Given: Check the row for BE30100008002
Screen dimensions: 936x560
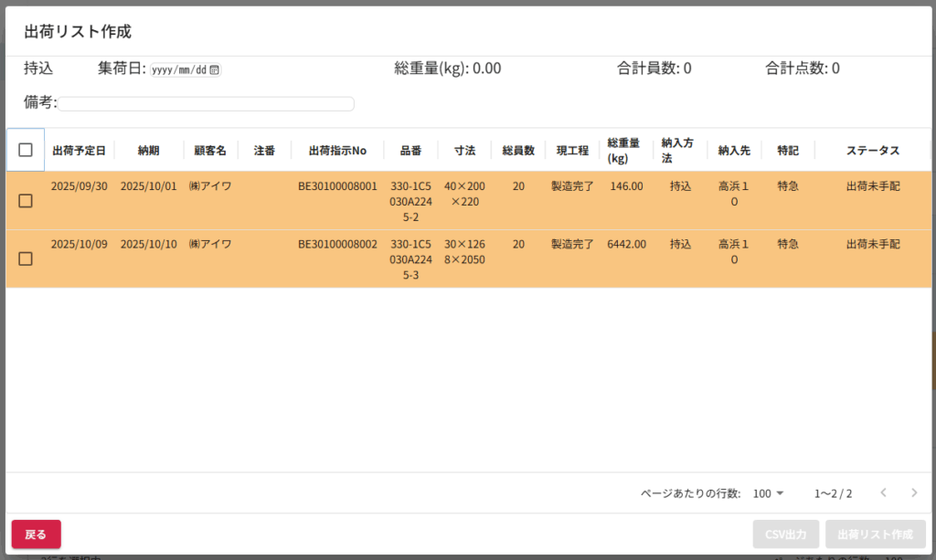Looking at the screenshot, I should click(x=26, y=259).
